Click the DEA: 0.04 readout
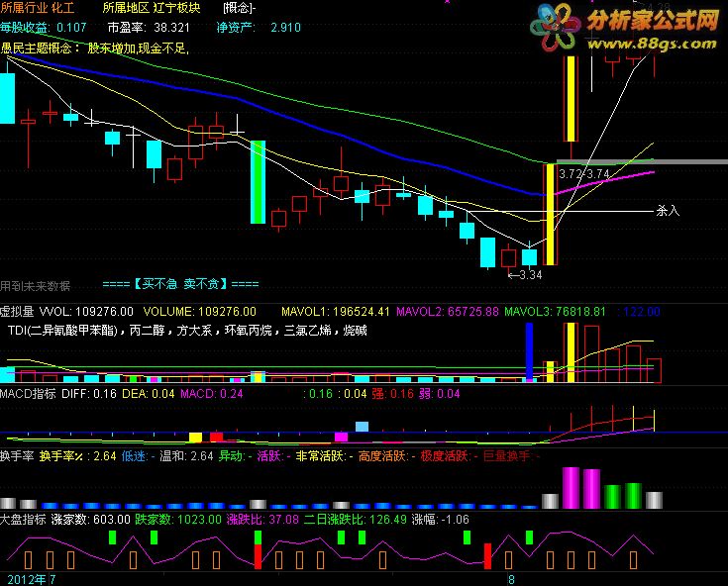728x586 pixels. [149, 393]
